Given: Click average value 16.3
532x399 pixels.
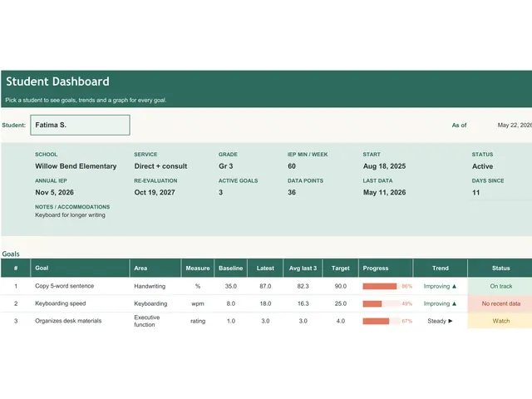Looking at the screenshot, I should (303, 303).
